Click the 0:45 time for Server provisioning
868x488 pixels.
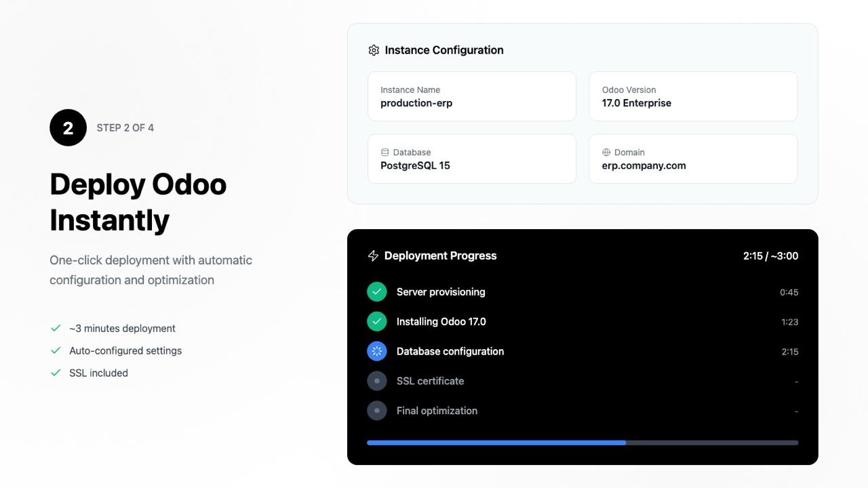pos(789,292)
